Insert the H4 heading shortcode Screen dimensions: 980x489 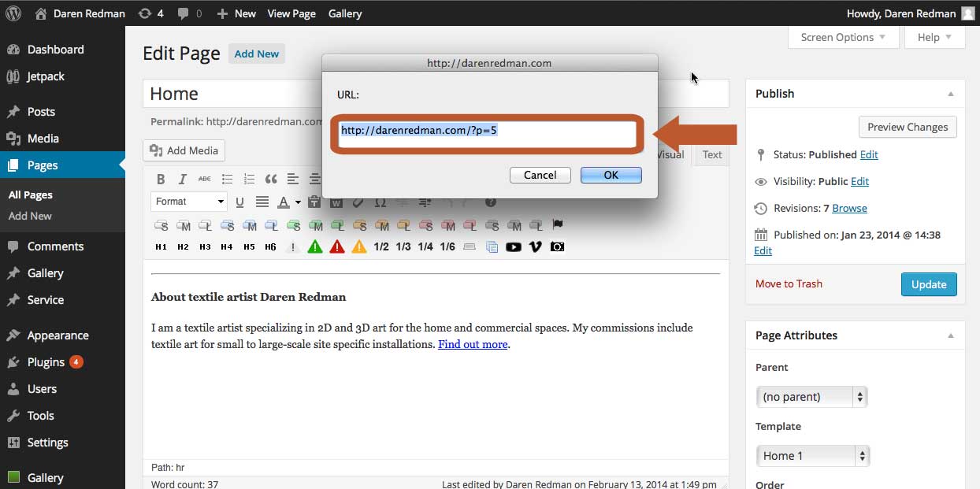pyautogui.click(x=227, y=247)
